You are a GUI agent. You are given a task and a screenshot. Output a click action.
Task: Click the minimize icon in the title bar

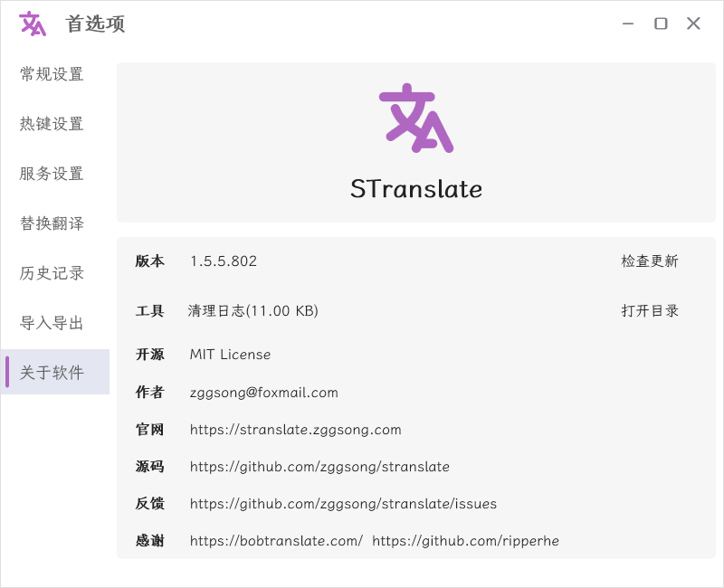point(628,24)
